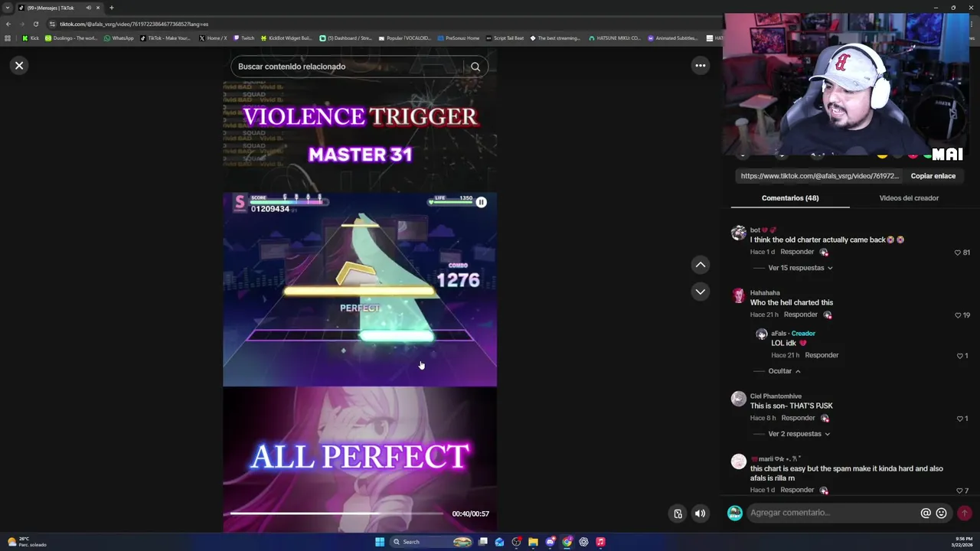Toggle the picture-in-picture floating player icon

pos(678,514)
